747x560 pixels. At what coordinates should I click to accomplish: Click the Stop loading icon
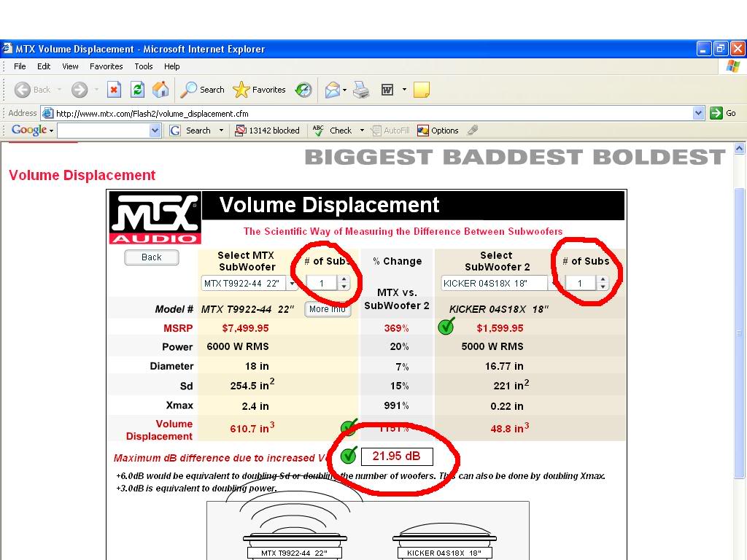pos(114,90)
